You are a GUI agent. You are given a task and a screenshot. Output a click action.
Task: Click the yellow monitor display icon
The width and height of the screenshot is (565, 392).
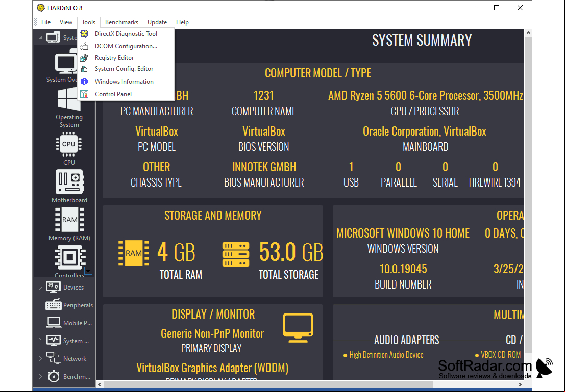pos(298,327)
